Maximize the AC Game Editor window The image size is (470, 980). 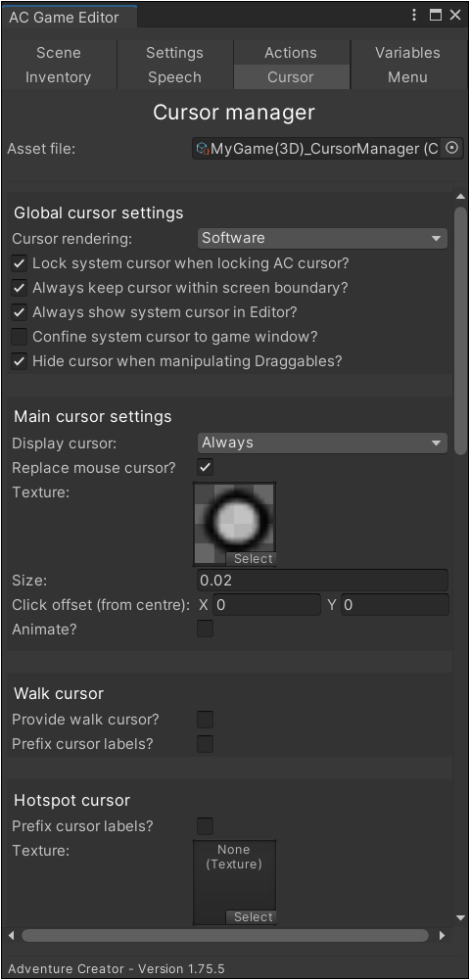[x=435, y=16]
